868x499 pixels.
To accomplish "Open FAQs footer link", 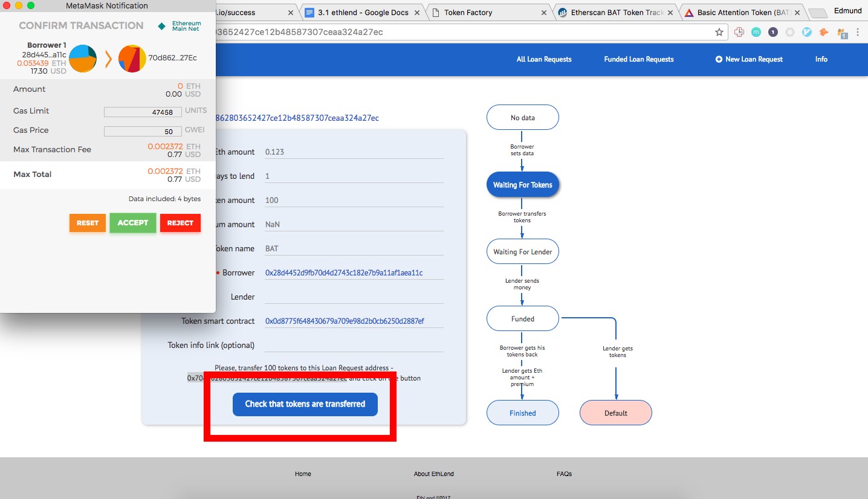I will coord(564,474).
